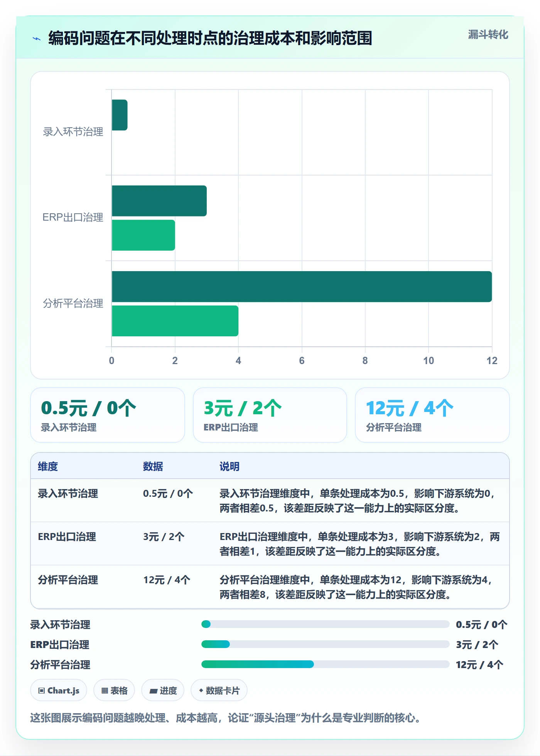This screenshot has height=756, width=540.
Task: Click the 录入环节治理 chart axis label
Action: (73, 132)
